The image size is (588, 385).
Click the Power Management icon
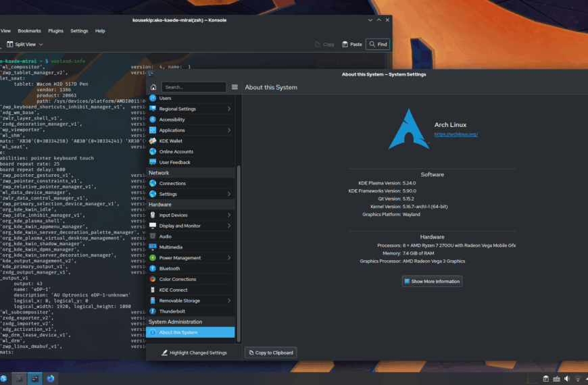[x=153, y=258]
